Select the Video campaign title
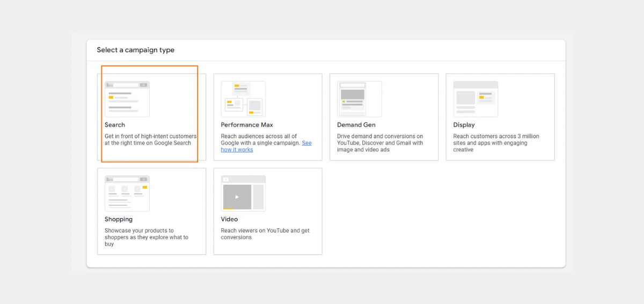The height and width of the screenshot is (304, 644). (229, 219)
